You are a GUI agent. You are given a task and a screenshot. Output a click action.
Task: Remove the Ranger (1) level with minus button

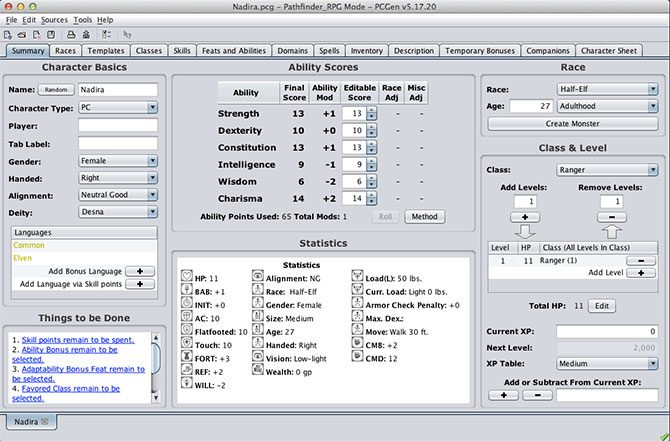point(641,261)
